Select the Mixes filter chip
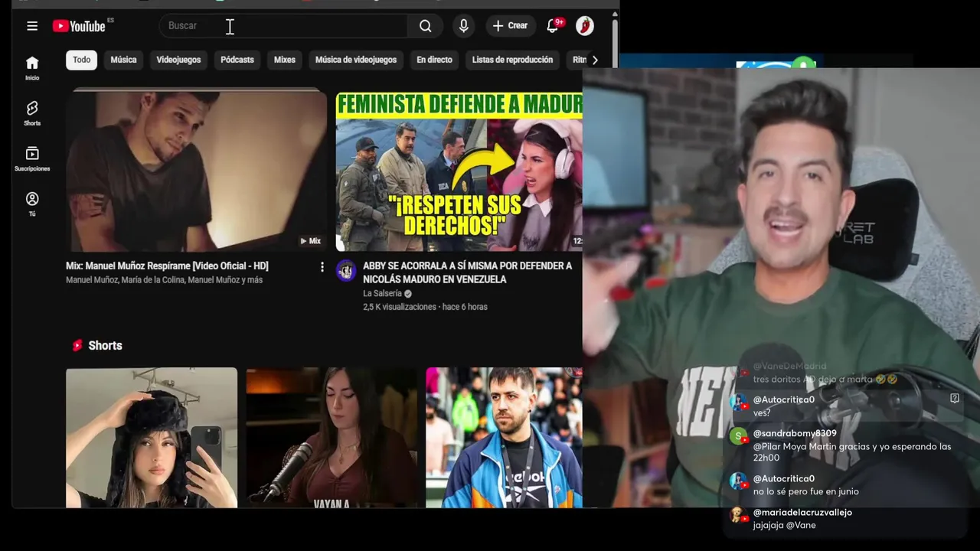This screenshot has height=551, width=980. (285, 60)
